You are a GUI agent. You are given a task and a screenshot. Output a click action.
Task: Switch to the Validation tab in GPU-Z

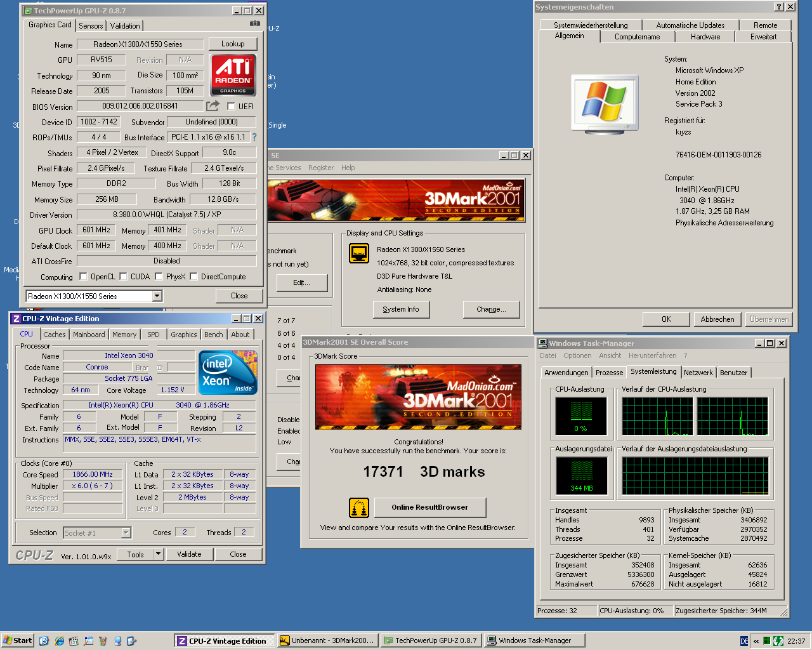tap(125, 26)
